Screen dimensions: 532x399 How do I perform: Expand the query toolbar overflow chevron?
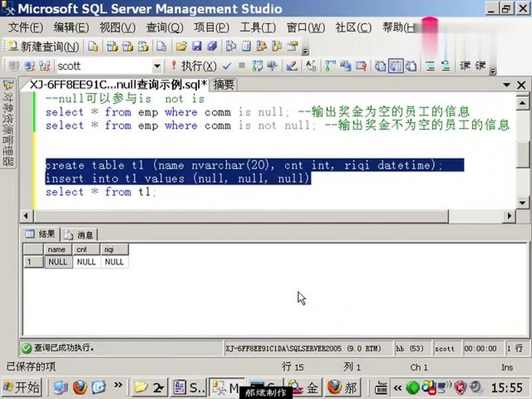[x=493, y=72]
